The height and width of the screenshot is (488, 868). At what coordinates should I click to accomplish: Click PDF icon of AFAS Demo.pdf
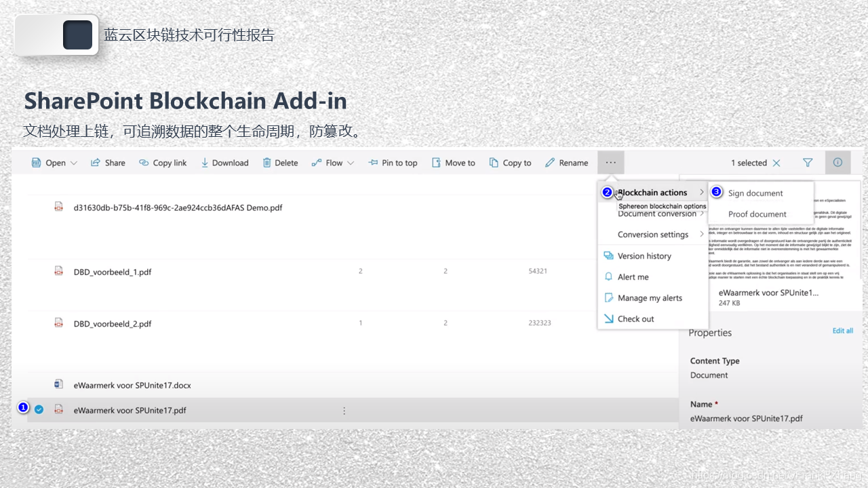[x=59, y=207]
